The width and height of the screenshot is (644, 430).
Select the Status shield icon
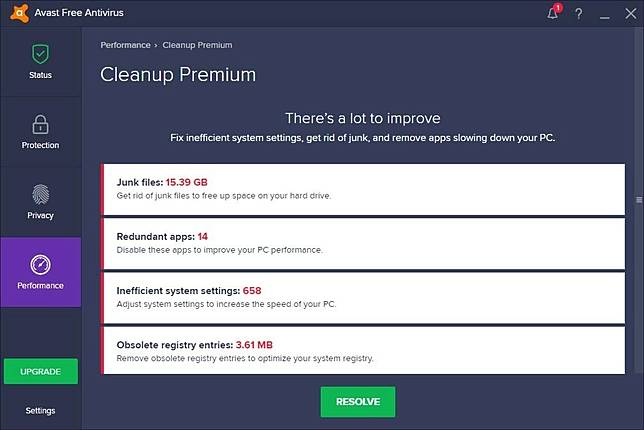40,54
